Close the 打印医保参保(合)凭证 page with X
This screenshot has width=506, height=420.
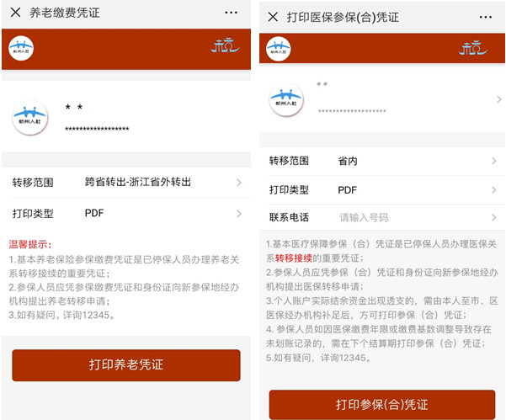pyautogui.click(x=273, y=17)
